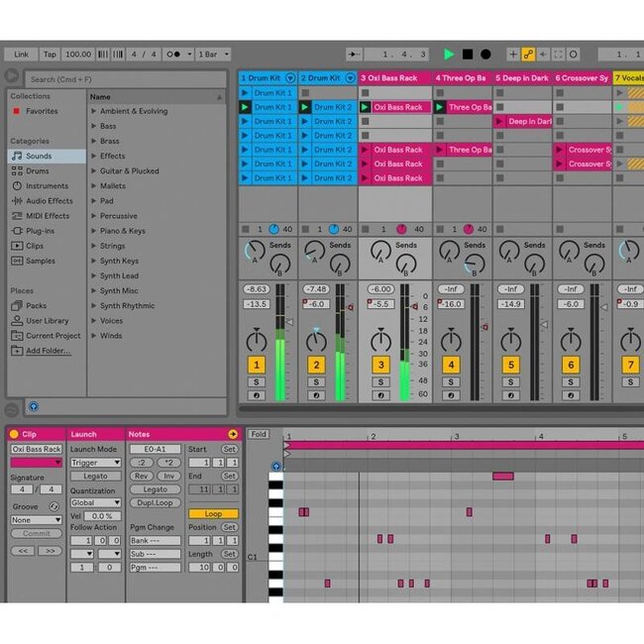Toggle the clip Loop button

[x=213, y=514]
